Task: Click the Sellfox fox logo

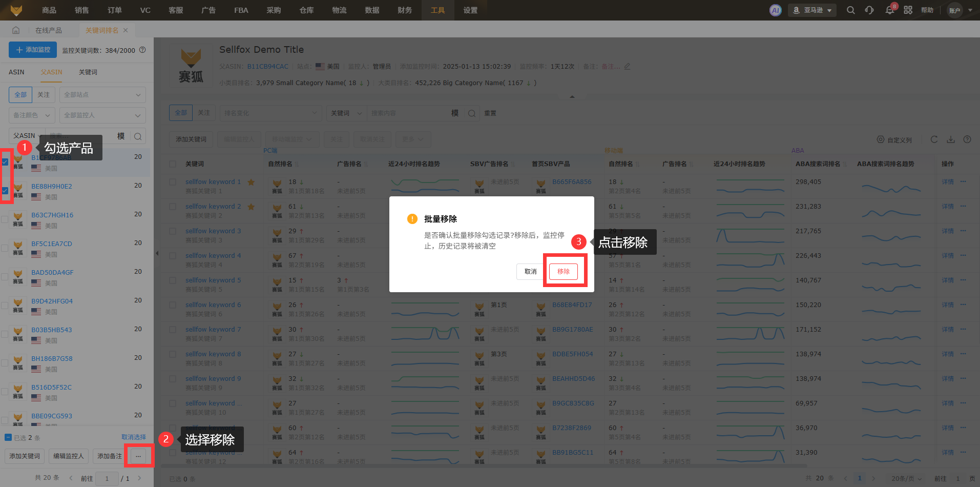Action: pyautogui.click(x=16, y=10)
